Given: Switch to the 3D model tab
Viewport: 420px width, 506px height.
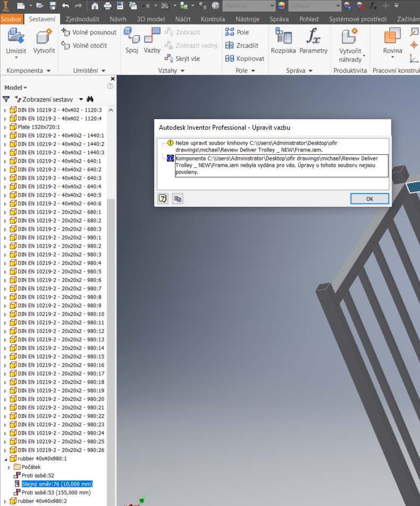Looking at the screenshot, I should [151, 19].
